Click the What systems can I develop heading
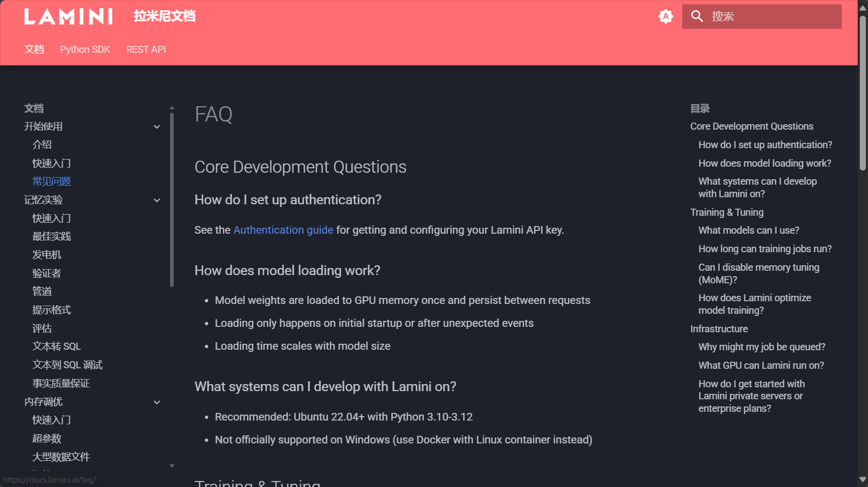 coord(325,387)
